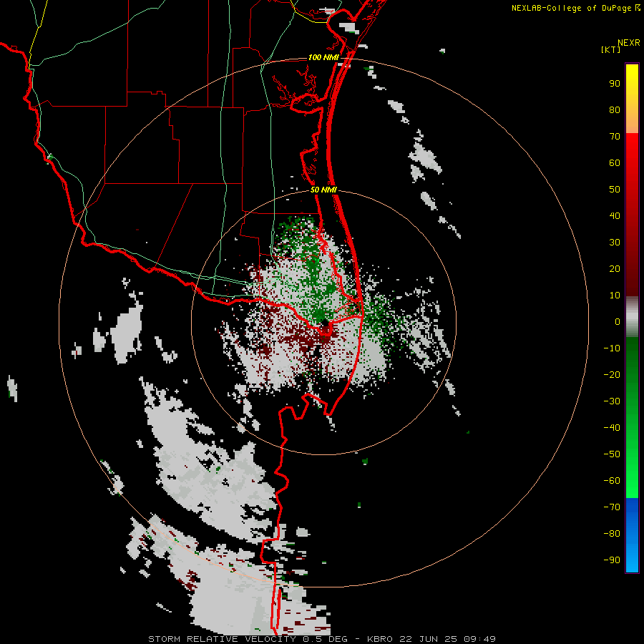The width and height of the screenshot is (644, 644).
Task: Click the blue bottom segment of the color bar
Action: click(632, 535)
